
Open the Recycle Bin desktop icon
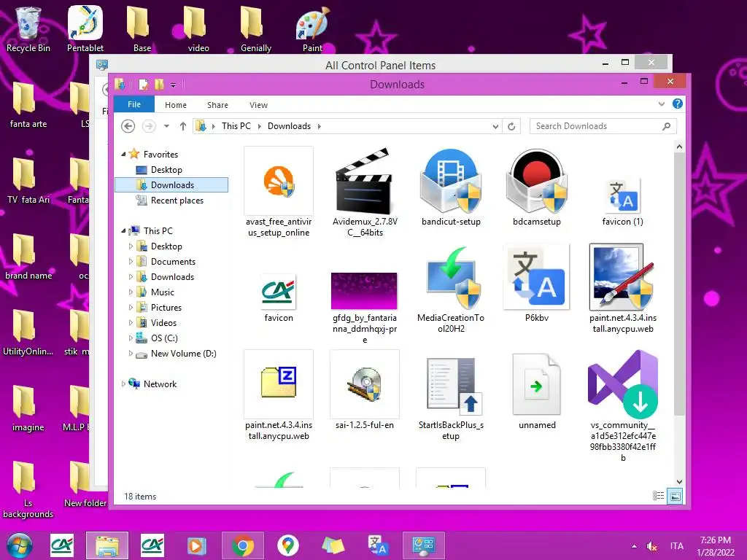point(28,29)
